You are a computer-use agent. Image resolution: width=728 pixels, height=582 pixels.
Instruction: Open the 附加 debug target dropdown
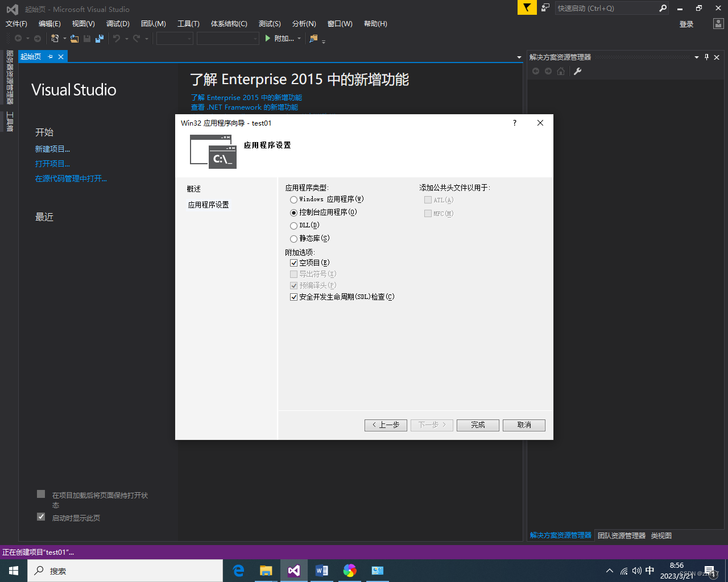click(298, 39)
